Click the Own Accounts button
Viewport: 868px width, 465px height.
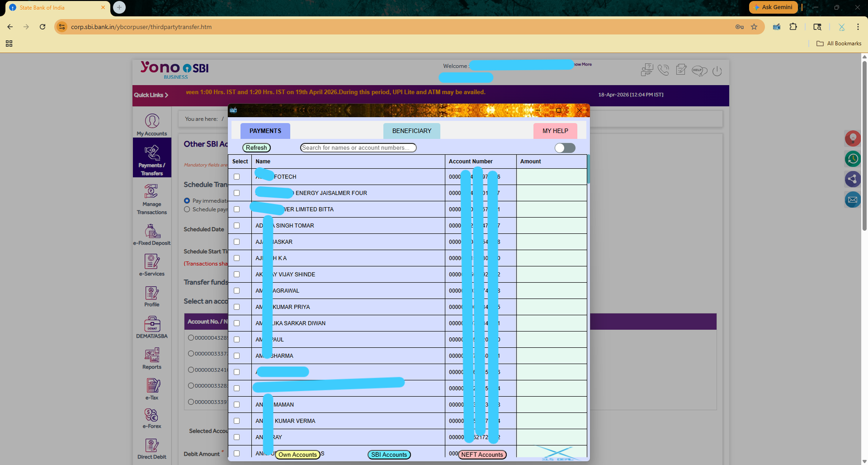pos(297,455)
